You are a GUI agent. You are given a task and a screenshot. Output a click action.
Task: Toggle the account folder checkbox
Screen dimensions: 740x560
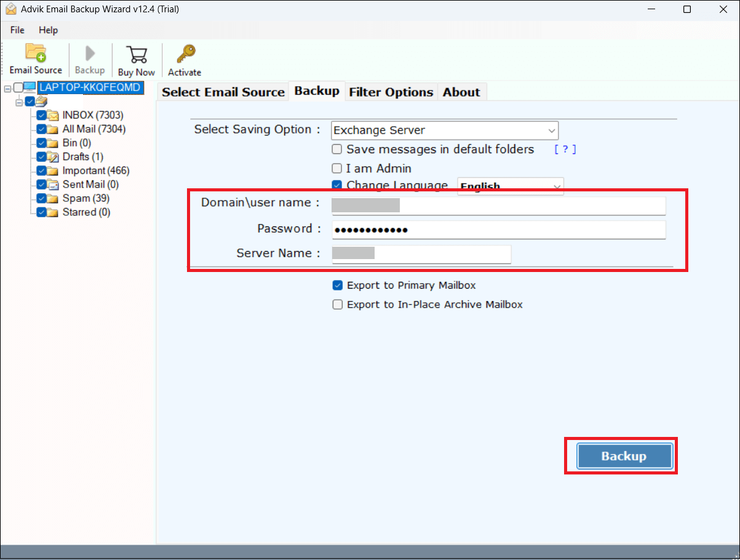[30, 102]
